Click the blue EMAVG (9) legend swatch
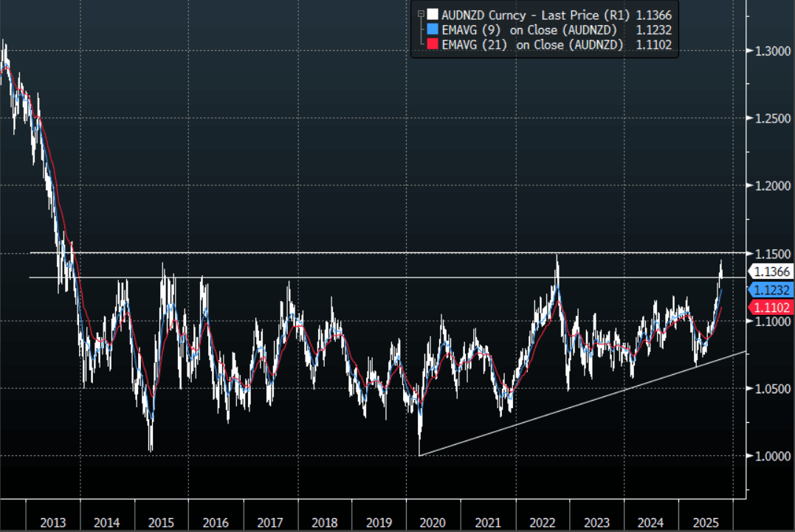This screenshot has width=795, height=532. pos(433,29)
